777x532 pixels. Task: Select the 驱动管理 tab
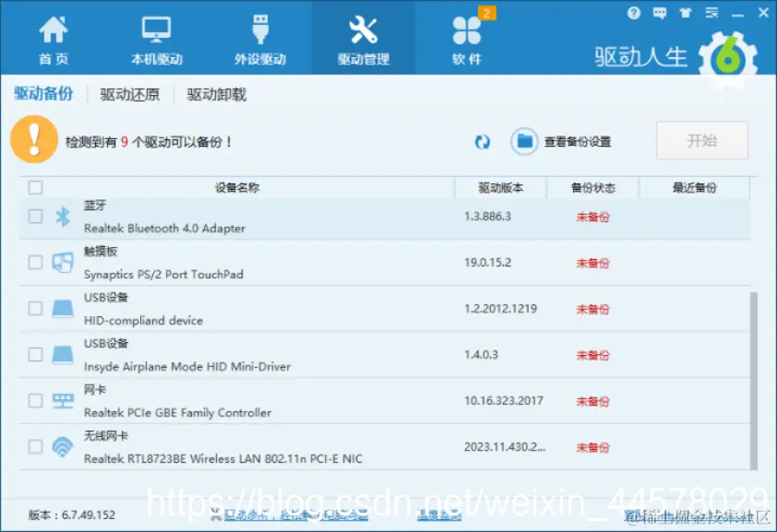tap(364, 40)
